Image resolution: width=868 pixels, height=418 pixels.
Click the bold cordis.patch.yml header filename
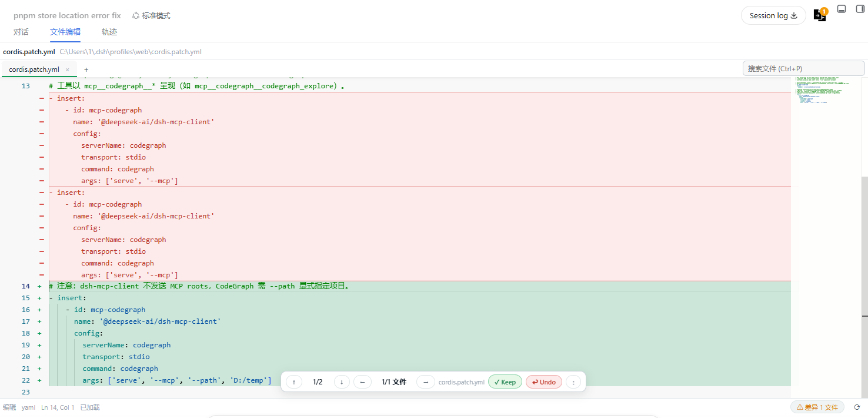(x=29, y=52)
